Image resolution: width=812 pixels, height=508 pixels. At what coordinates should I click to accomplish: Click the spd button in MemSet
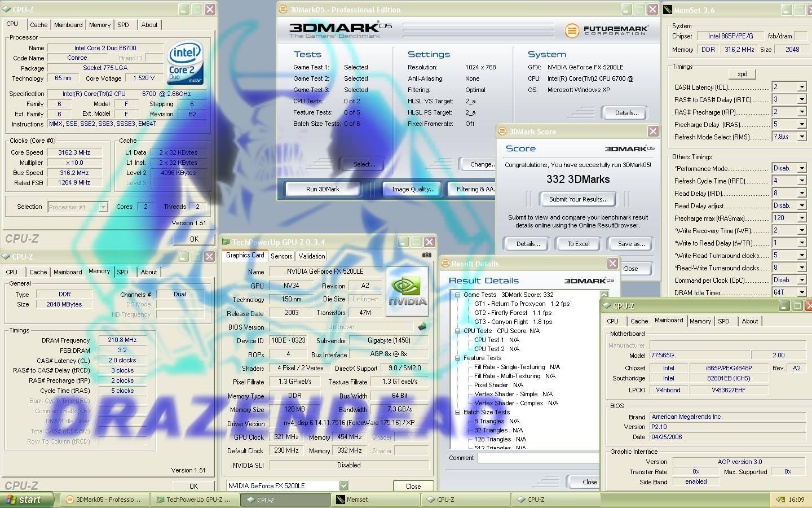coord(742,74)
